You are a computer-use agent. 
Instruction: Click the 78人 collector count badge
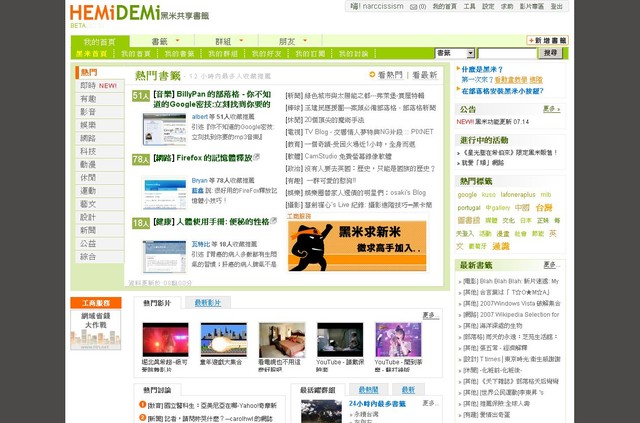(141, 159)
